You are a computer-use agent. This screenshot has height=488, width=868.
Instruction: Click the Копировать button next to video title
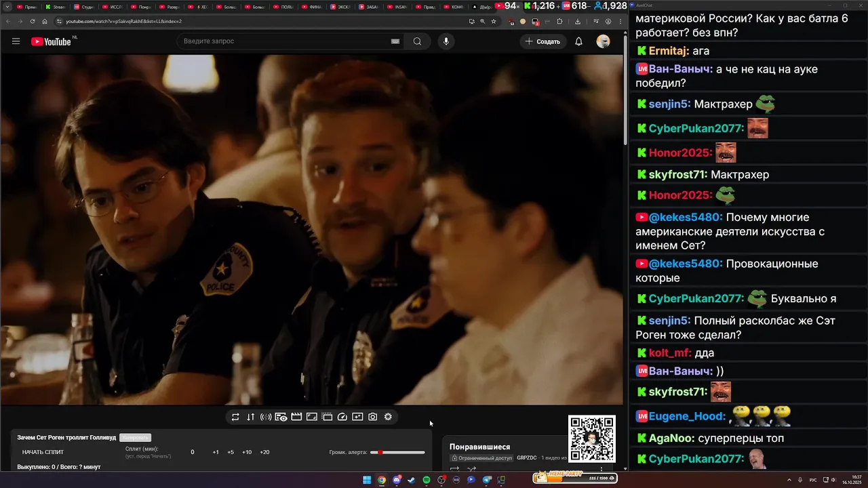point(135,438)
